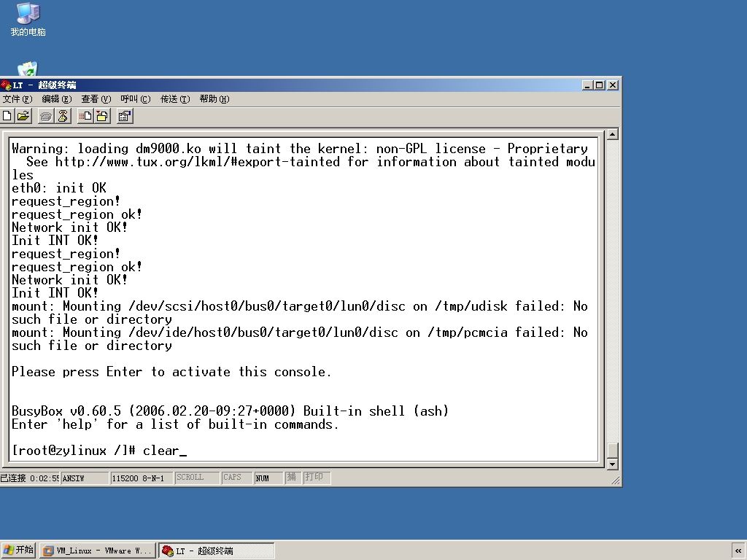The image size is (747, 560).
Task: Click the tux.org lkml URL text
Action: click(x=197, y=162)
